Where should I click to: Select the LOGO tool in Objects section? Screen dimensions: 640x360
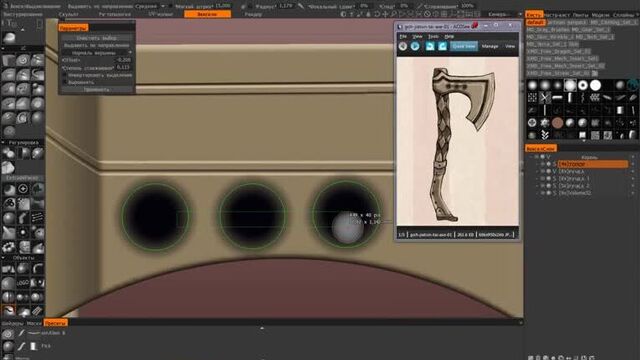(x=23, y=282)
